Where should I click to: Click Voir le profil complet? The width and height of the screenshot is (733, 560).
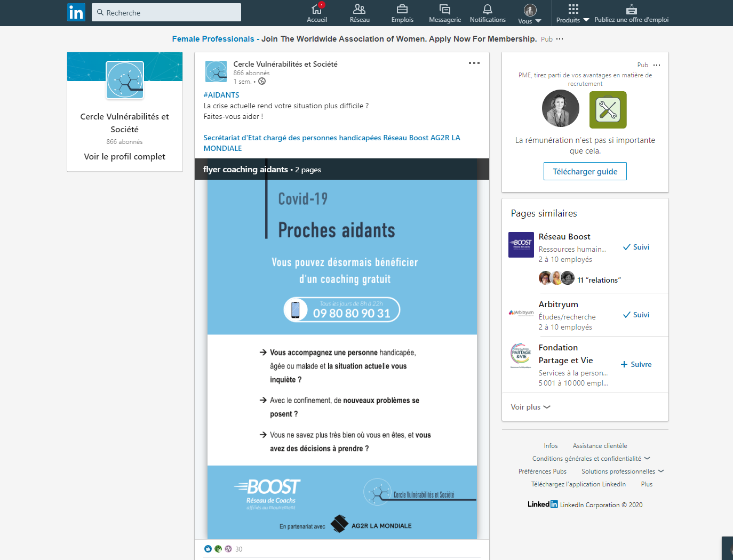coord(125,156)
